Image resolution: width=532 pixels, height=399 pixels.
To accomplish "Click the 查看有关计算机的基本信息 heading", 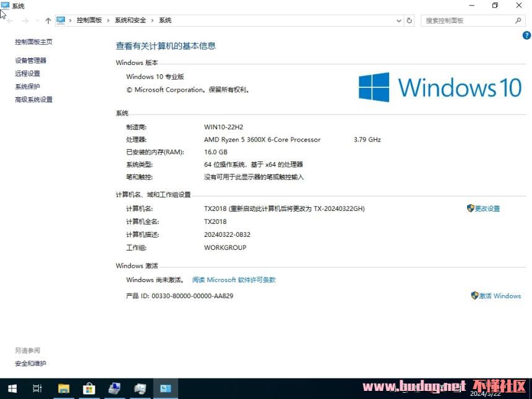I will (166, 46).
